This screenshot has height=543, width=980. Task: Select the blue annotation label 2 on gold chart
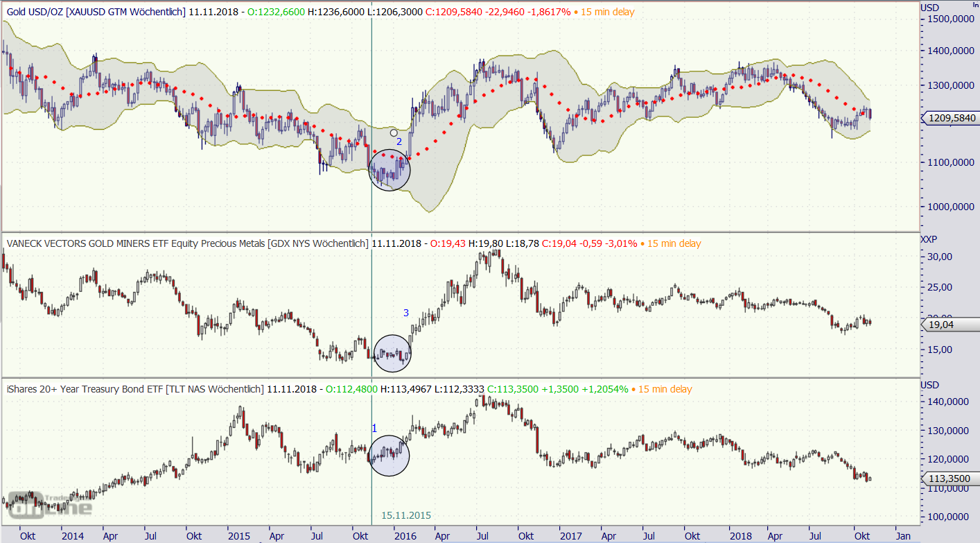[x=399, y=141]
